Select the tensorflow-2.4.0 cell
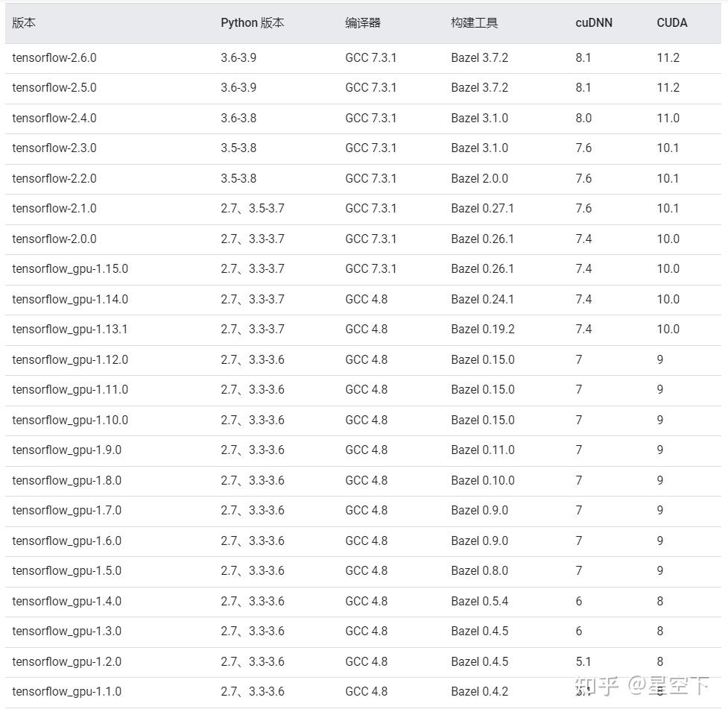Image resolution: width=728 pixels, height=715 pixels. click(54, 118)
